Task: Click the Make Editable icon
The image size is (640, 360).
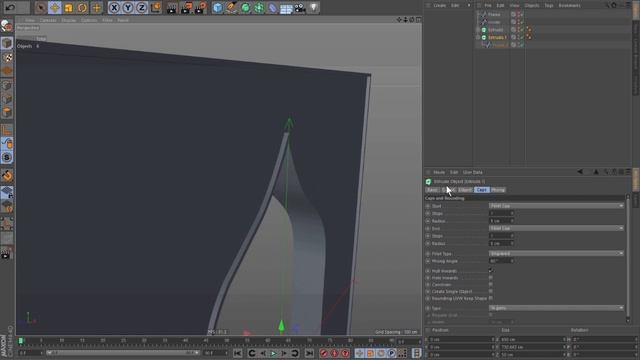Action: [x=7, y=26]
